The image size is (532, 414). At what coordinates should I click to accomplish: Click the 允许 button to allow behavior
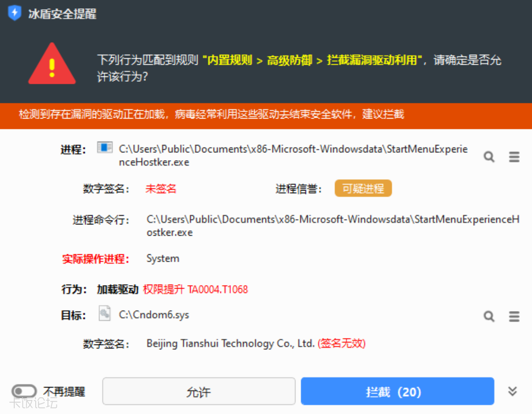(199, 391)
